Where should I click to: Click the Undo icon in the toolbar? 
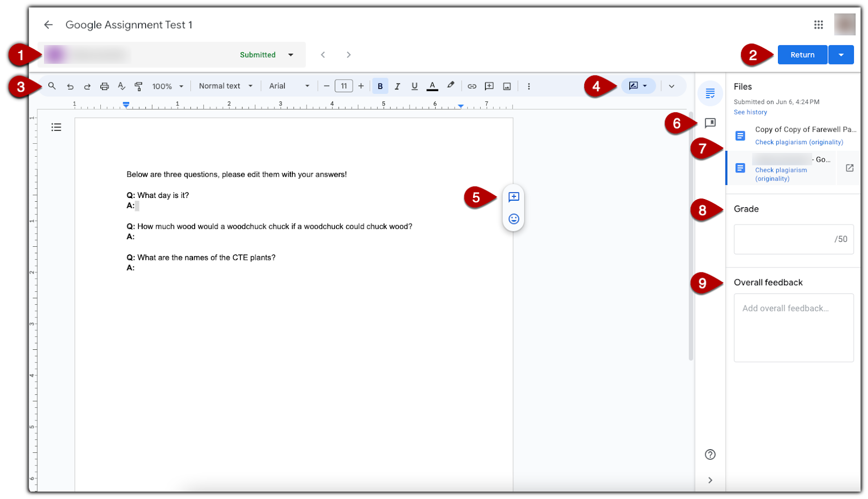point(70,86)
